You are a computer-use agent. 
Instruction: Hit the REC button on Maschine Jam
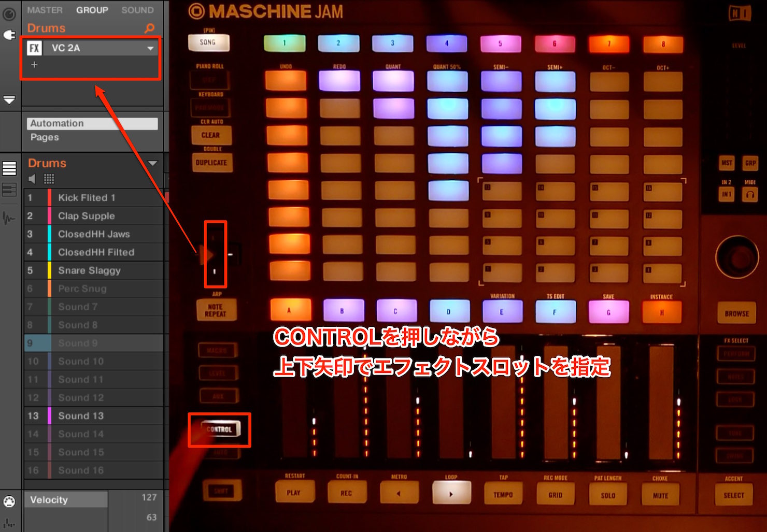click(x=347, y=492)
